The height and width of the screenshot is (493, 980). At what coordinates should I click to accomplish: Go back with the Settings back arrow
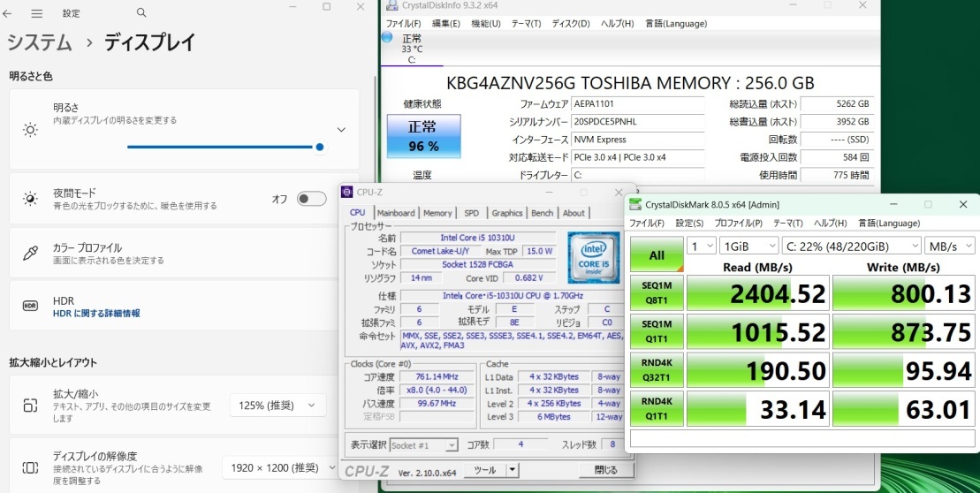[x=7, y=13]
